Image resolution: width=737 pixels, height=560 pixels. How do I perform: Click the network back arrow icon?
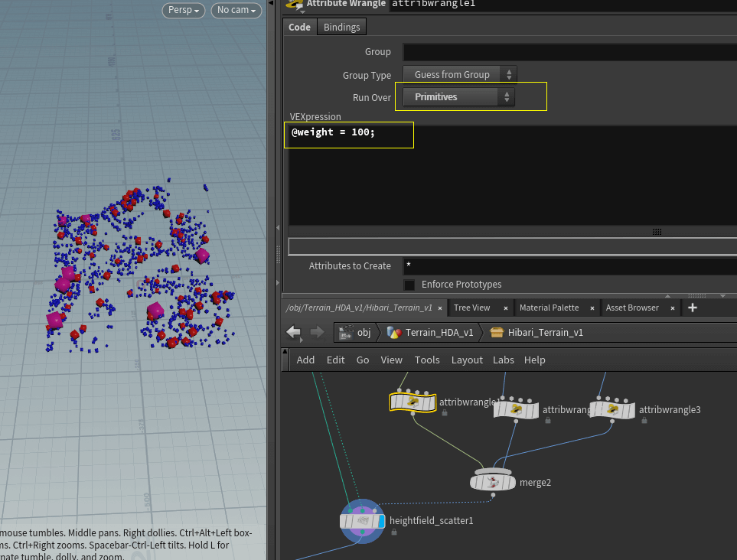coord(294,332)
